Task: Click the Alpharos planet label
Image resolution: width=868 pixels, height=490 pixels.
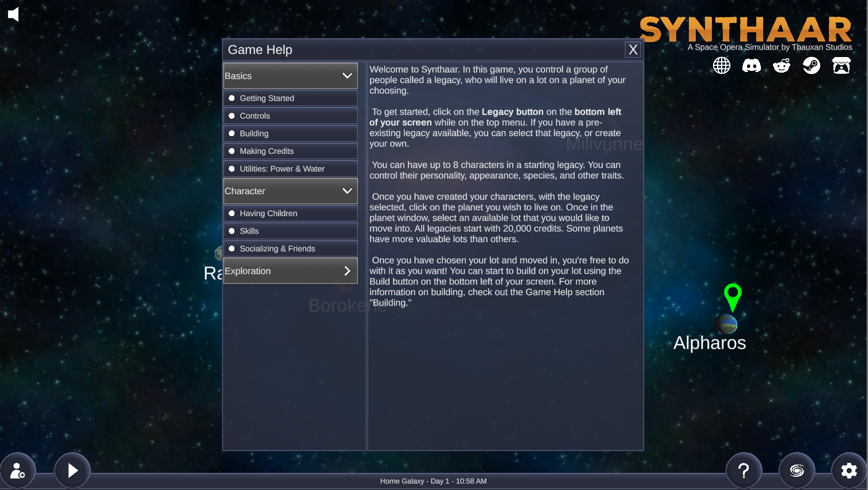Action: tap(710, 343)
